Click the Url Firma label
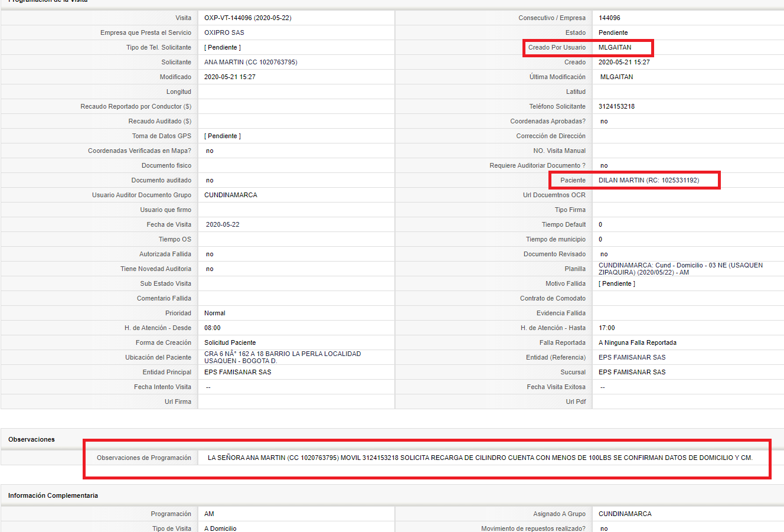Screen dimensions: 784x532 [178, 402]
